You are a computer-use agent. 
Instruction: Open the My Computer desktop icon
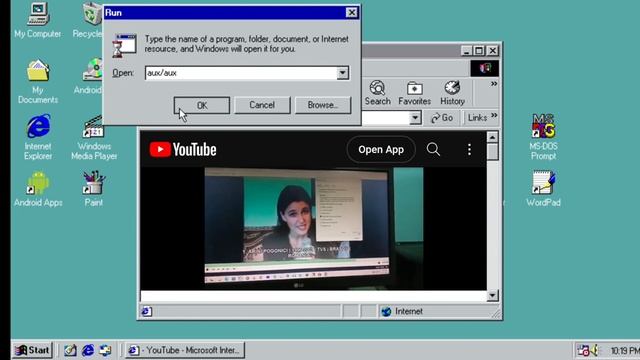point(38,20)
